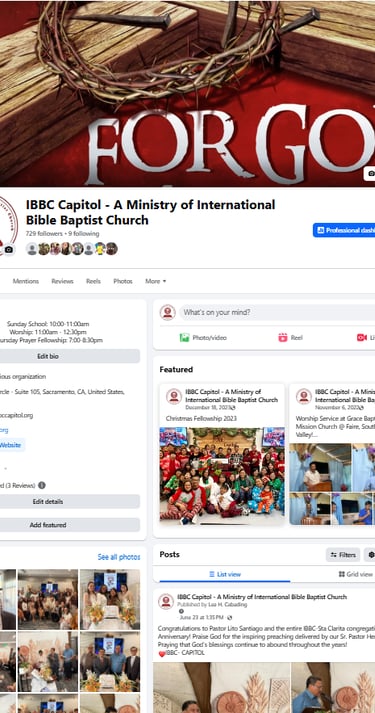This screenshot has width=375, height=713.
Task: Click last follower avatar in friends row
Action: [x=112, y=249]
